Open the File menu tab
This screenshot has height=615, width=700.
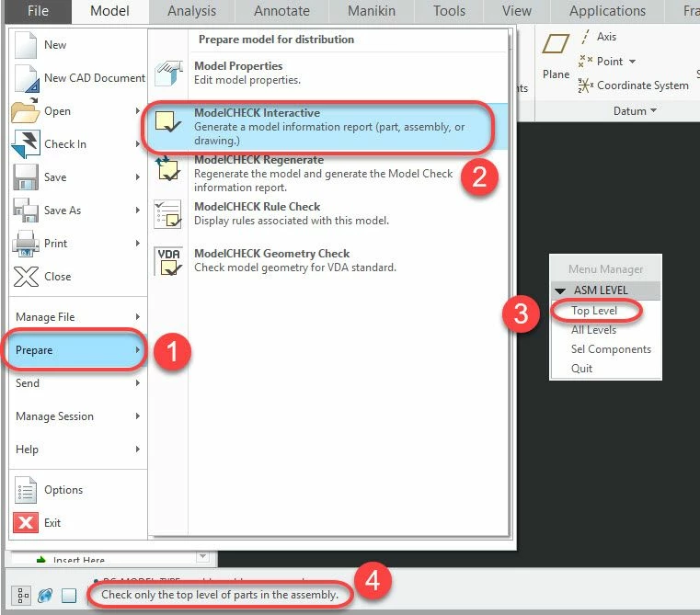(x=38, y=11)
